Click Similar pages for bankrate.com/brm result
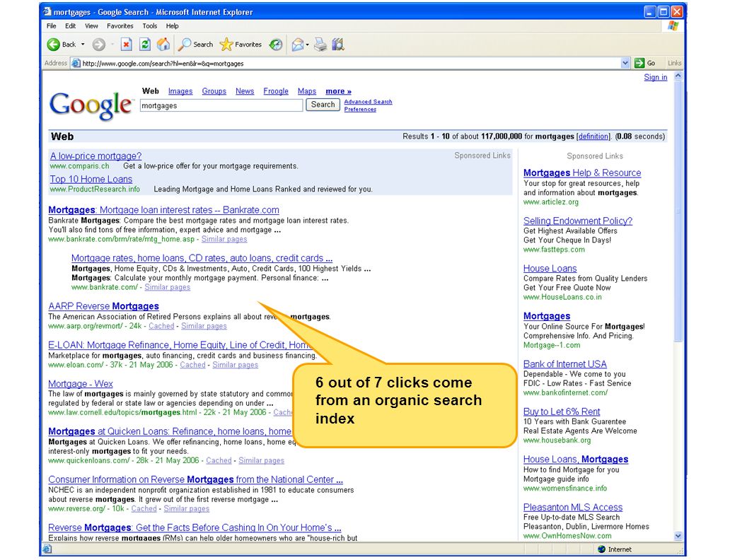747x560 pixels. pyautogui.click(x=224, y=239)
